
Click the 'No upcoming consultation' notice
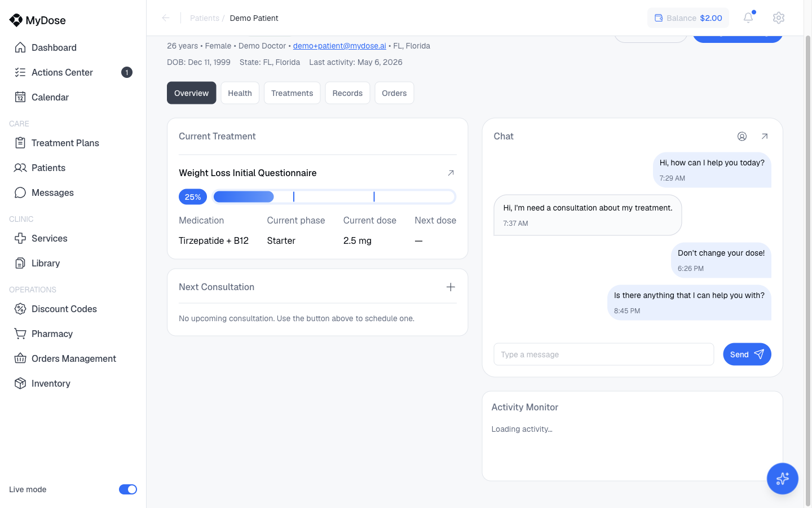point(297,318)
